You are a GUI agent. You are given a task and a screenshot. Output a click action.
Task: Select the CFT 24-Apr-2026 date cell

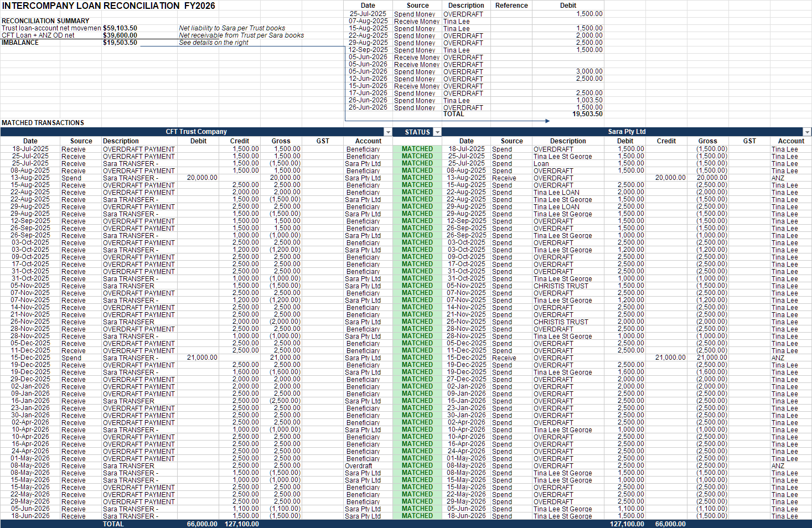pyautogui.click(x=30, y=451)
